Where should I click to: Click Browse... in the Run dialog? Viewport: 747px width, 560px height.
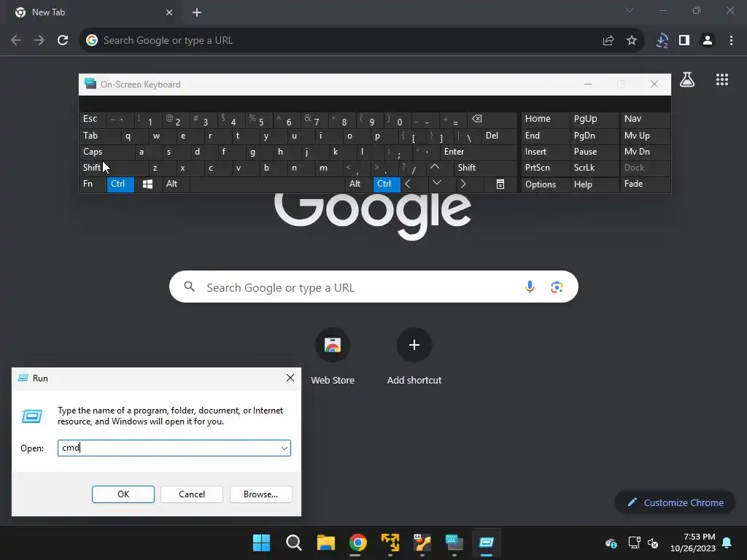[x=260, y=494]
